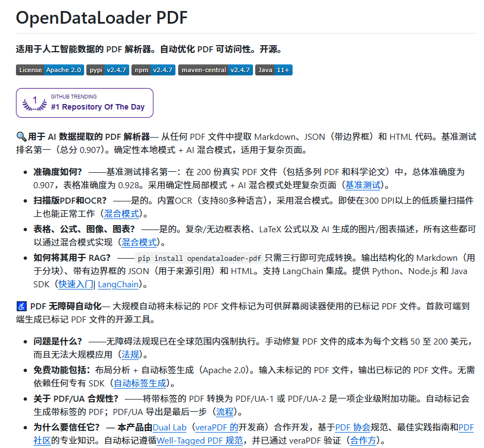Viewport: 484px width, 448px height.
Task: Click the bold text 问题是什么?
Action: pyautogui.click(x=58, y=341)
